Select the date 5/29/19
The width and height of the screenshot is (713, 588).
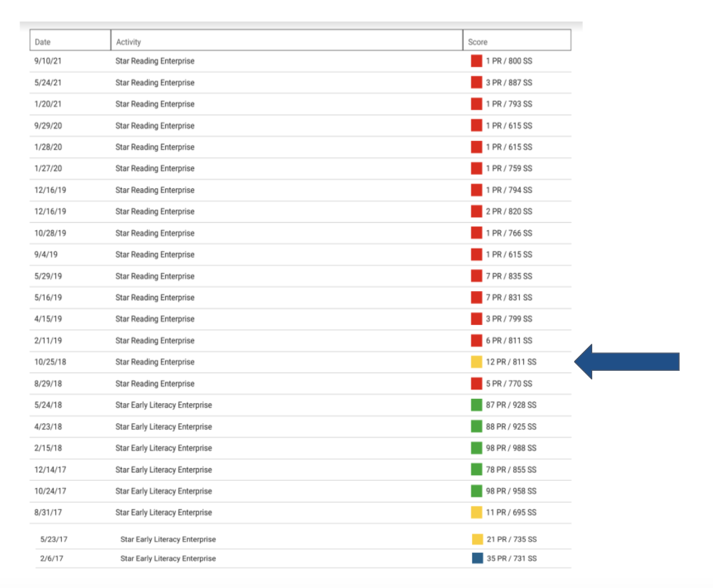click(x=47, y=276)
